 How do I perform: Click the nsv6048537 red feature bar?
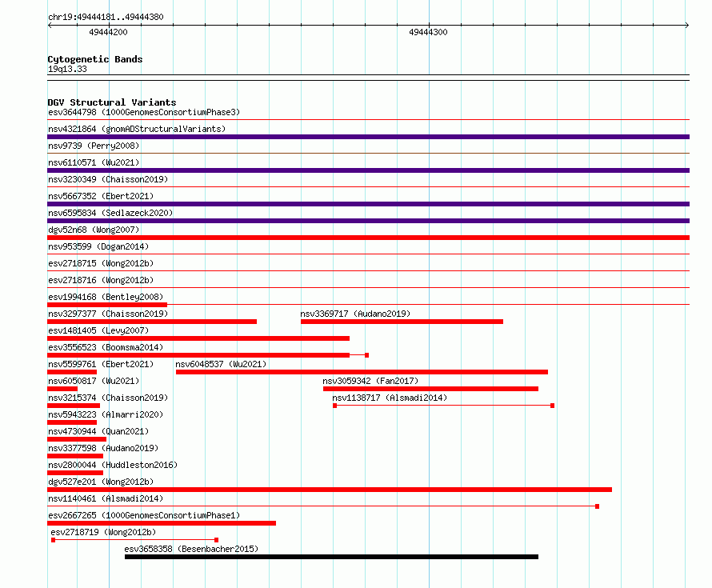[x=362, y=372]
